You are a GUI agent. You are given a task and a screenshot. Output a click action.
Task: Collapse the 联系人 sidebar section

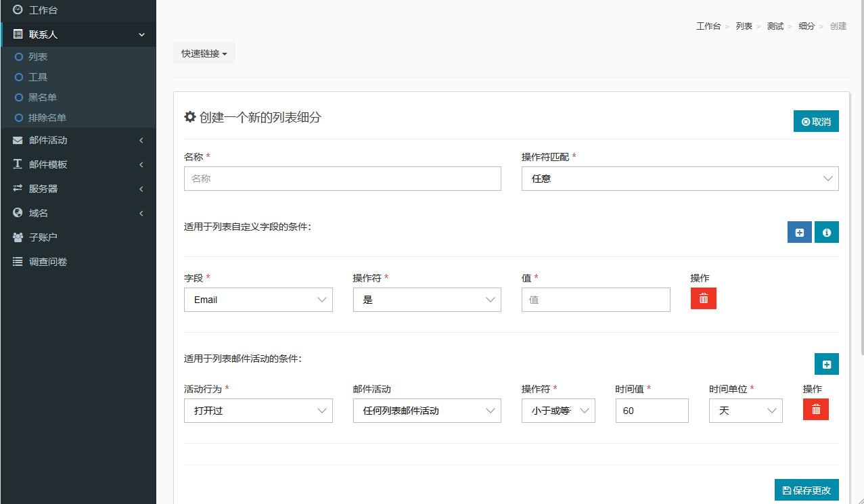(78, 35)
